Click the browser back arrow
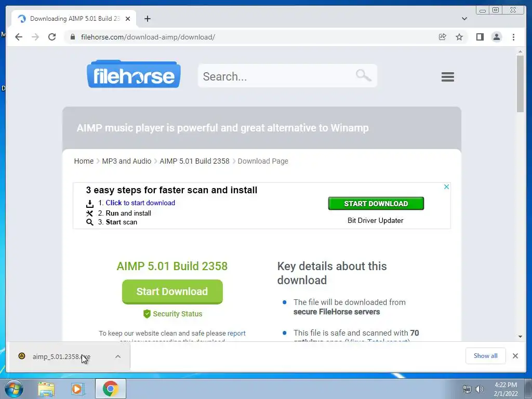 (x=19, y=37)
